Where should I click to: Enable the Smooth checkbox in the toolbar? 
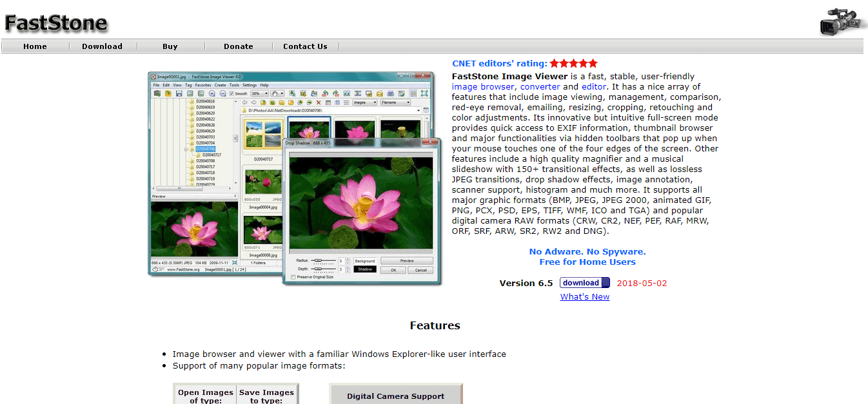click(x=231, y=93)
